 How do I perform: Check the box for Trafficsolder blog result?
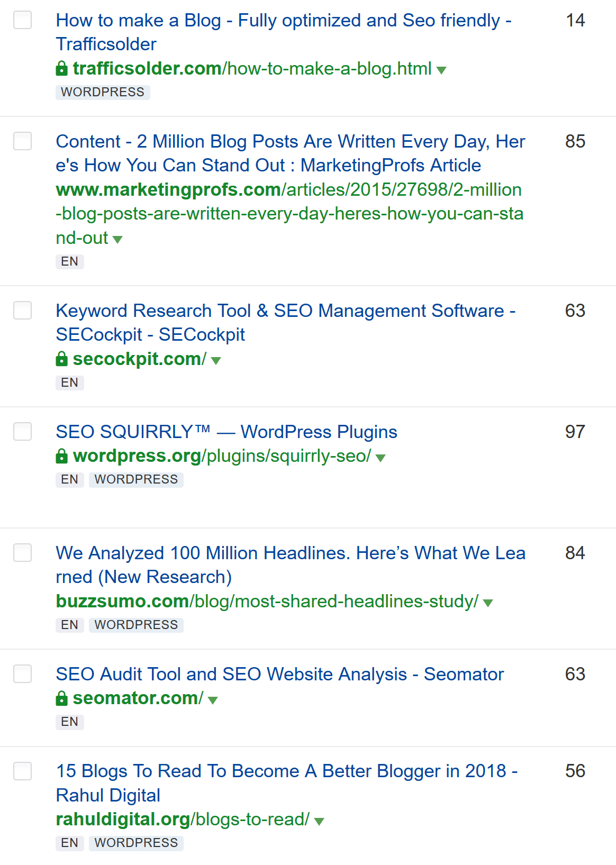click(x=22, y=20)
